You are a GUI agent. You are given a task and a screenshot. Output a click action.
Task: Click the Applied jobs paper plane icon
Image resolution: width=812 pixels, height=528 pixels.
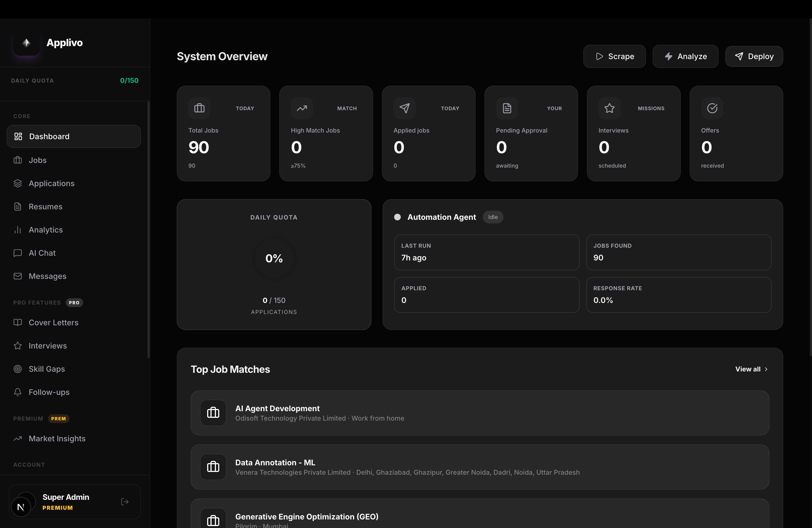coord(404,108)
